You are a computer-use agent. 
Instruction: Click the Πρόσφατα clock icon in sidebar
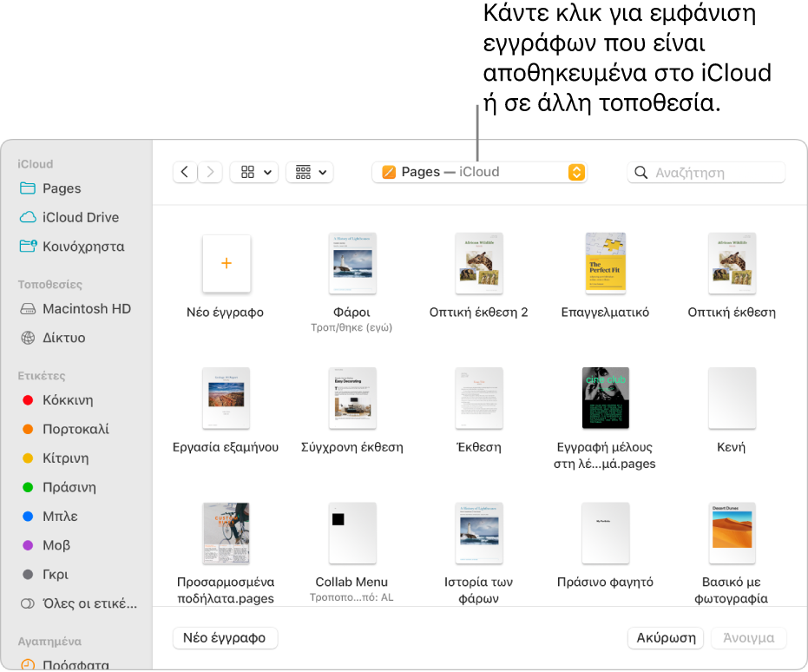pyautogui.click(x=28, y=665)
